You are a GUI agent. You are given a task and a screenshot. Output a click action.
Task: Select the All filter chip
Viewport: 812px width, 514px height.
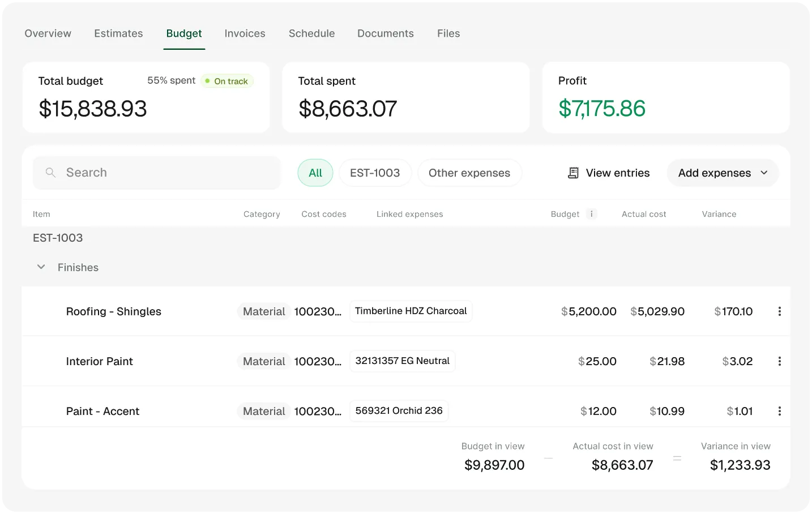click(x=315, y=173)
